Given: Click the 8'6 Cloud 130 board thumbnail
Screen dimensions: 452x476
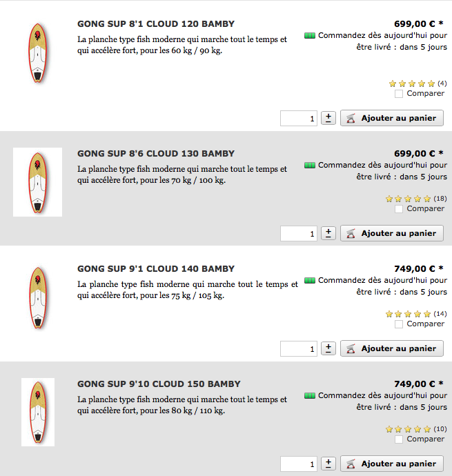Looking at the screenshot, I should (38, 182).
